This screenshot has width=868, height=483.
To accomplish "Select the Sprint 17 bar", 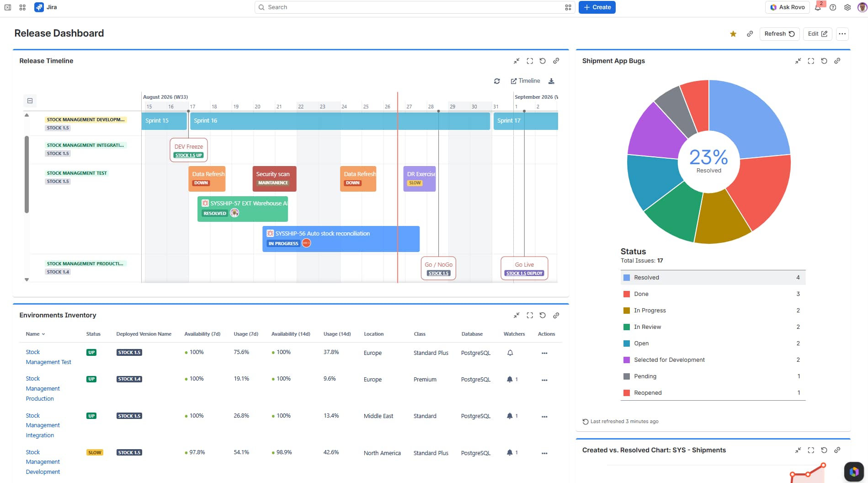I will (x=526, y=121).
